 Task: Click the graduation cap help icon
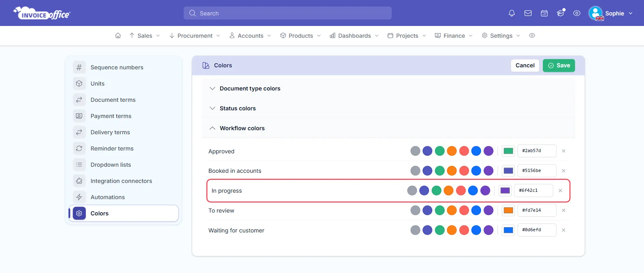tap(561, 13)
